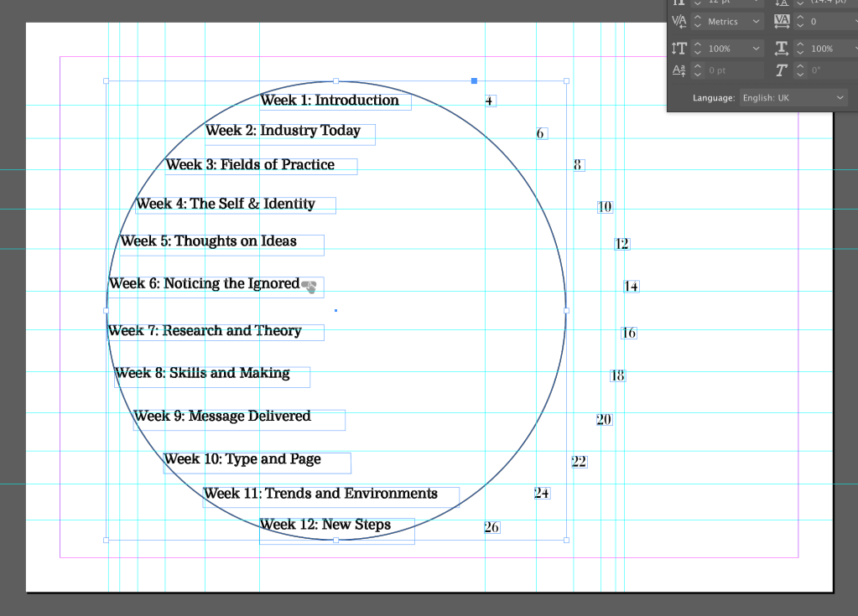858x616 pixels.
Task: Click the vertical scale icon
Action: (679, 49)
